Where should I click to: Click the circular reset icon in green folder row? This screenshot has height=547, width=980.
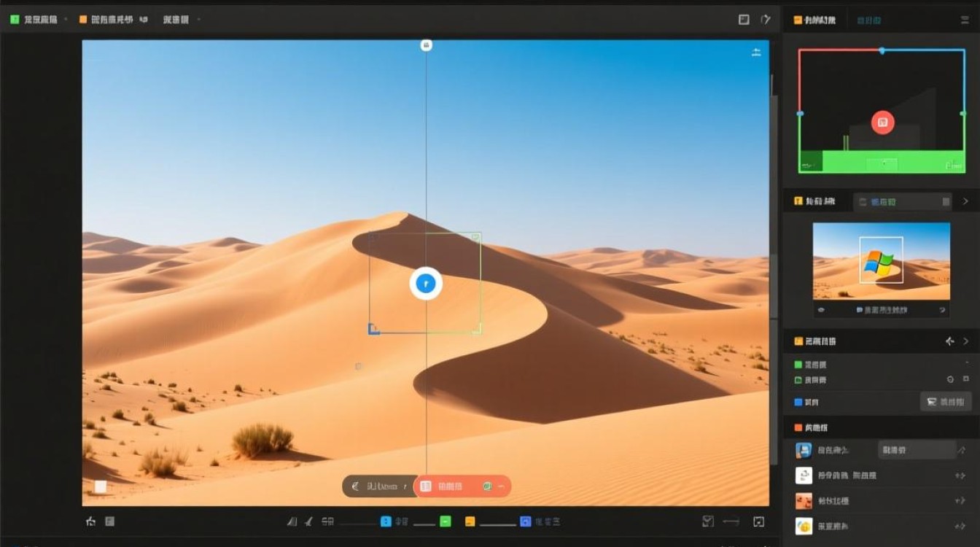pyautogui.click(x=950, y=379)
